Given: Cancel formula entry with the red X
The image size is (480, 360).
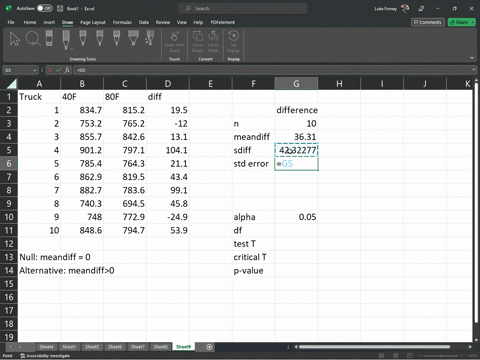Looking at the screenshot, I should 50,70.
